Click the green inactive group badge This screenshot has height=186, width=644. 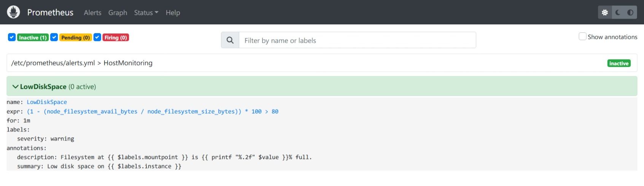619,64
